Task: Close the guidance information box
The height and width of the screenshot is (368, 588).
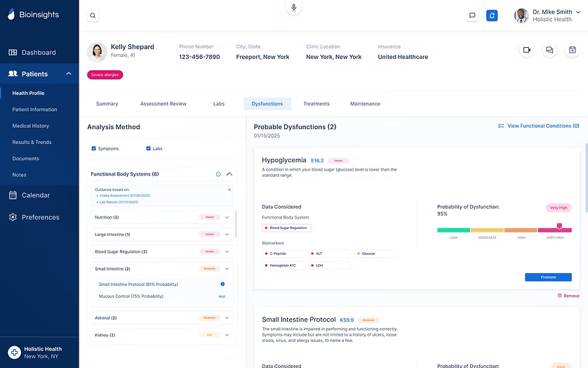Action: click(x=229, y=190)
